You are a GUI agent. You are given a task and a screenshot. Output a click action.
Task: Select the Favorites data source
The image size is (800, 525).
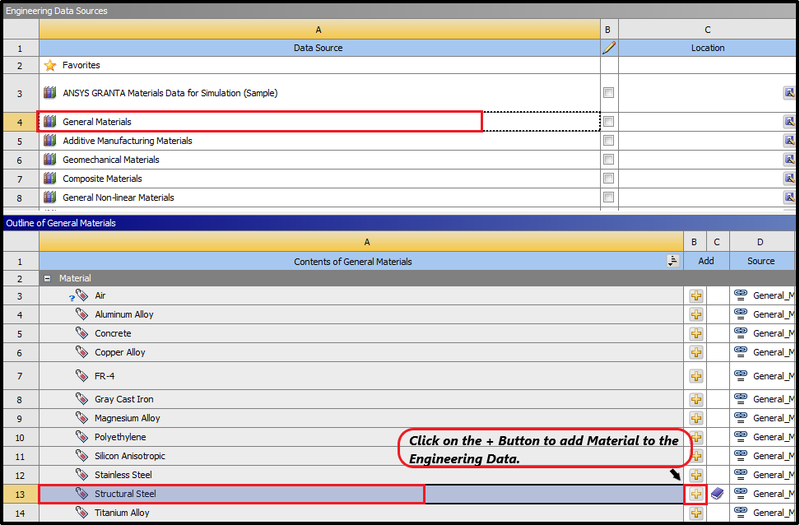click(x=320, y=65)
